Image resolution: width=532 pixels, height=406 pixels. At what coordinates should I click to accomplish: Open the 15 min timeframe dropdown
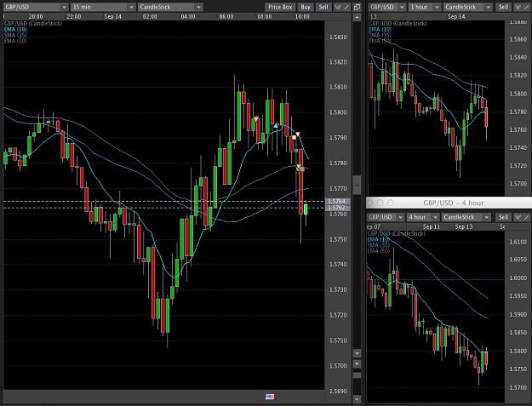coord(103,7)
